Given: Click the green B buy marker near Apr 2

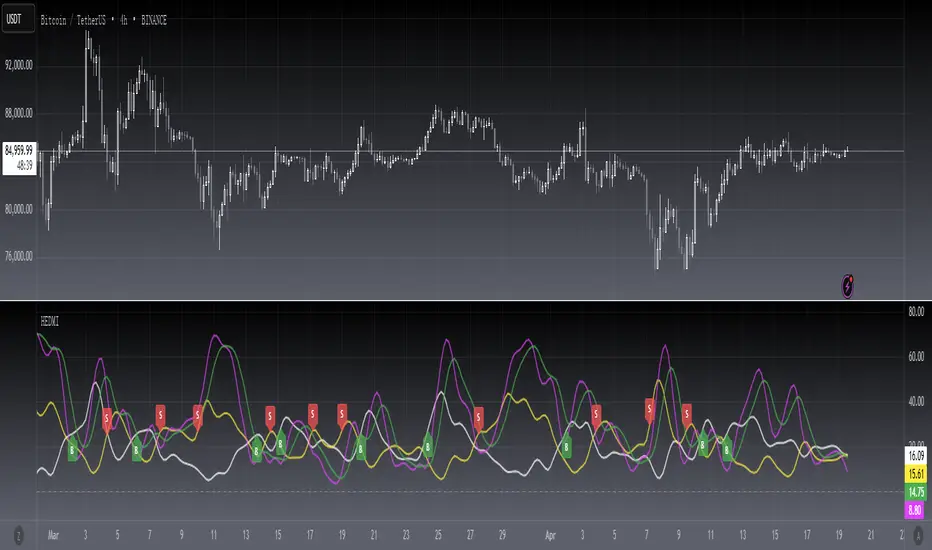Looking at the screenshot, I should 566,447.
